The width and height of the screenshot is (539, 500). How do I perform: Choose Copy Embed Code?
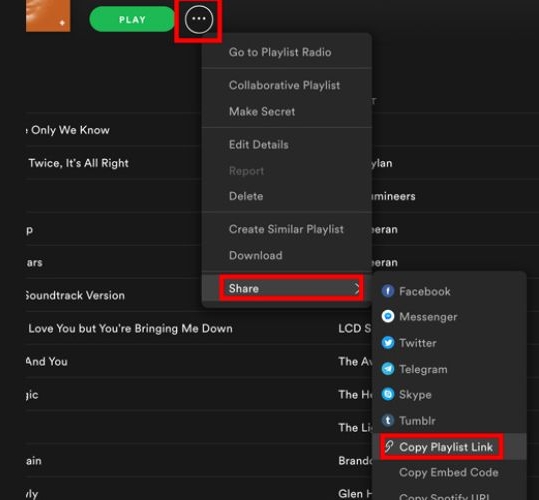pyautogui.click(x=449, y=473)
